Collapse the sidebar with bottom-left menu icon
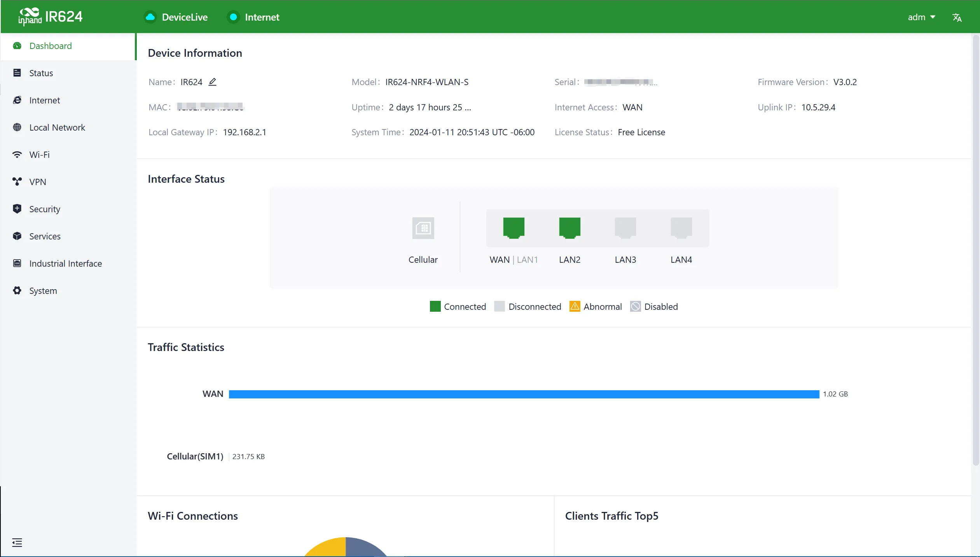980x557 pixels. point(17,542)
